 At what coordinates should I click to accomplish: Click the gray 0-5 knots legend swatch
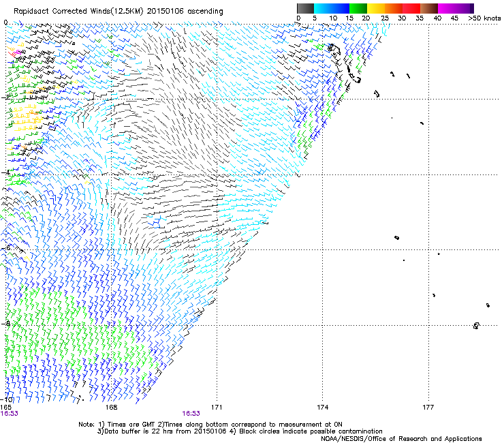[x=305, y=8]
